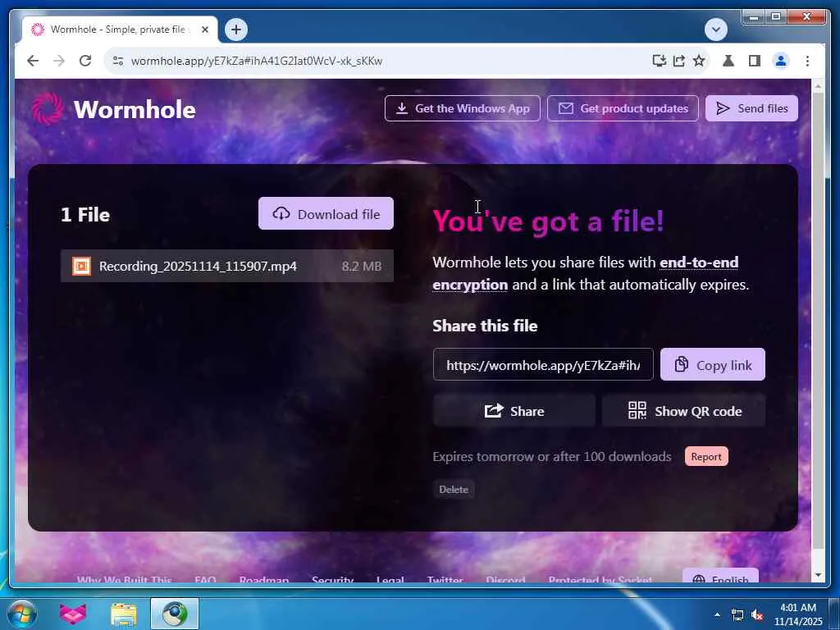This screenshot has width=840, height=630.
Task: Open Chrome's three-dot menu
Action: (x=807, y=61)
